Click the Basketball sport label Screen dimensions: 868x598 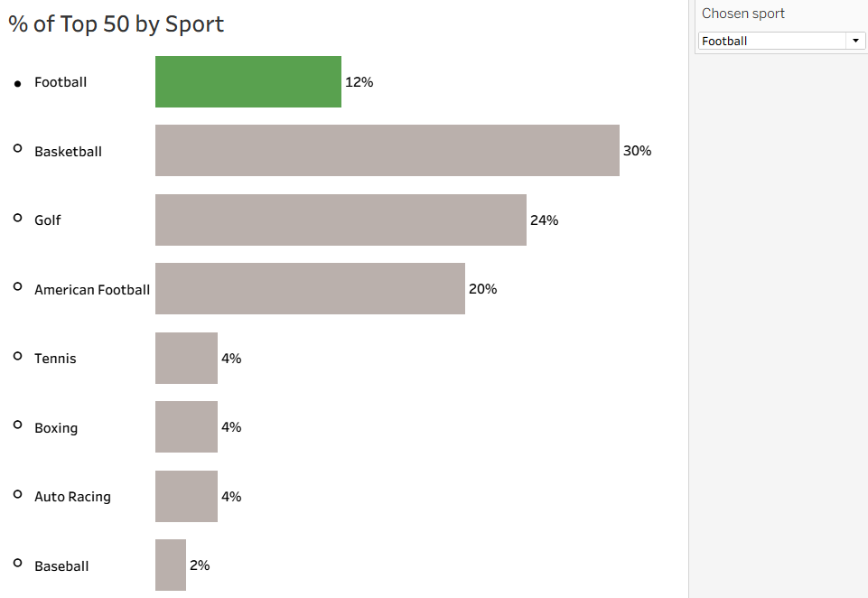coord(68,152)
